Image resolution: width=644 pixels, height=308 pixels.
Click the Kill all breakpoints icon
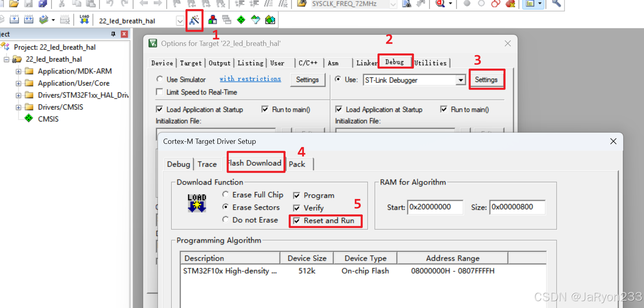510,4
